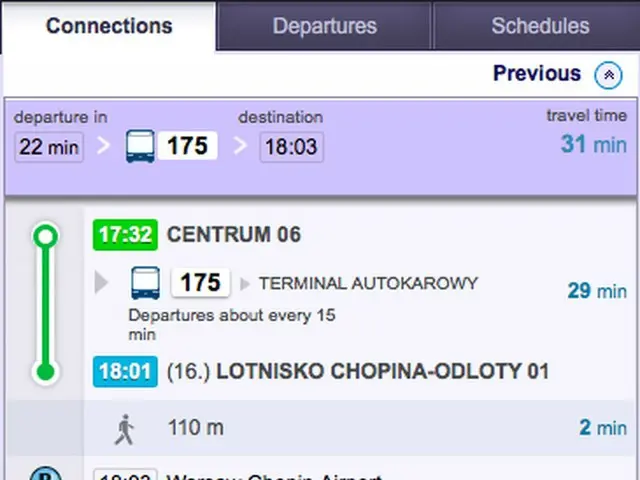Click the 22 min departure box
This screenshot has width=640, height=480.
(49, 147)
